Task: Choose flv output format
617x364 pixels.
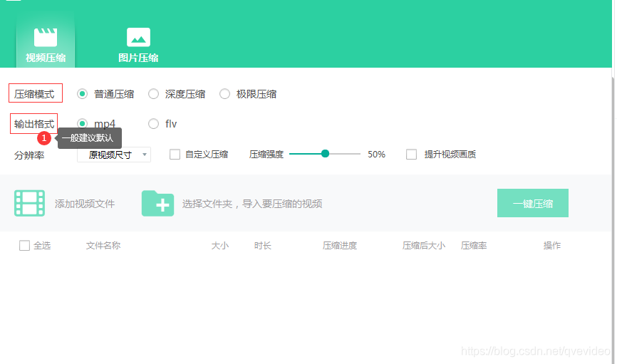Action: [153, 124]
